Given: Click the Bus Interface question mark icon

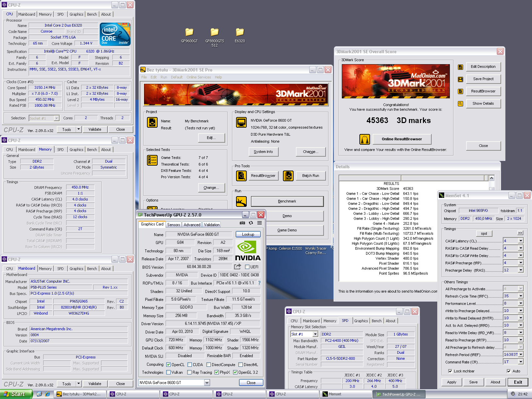Looking at the screenshot, I should [x=259, y=283].
